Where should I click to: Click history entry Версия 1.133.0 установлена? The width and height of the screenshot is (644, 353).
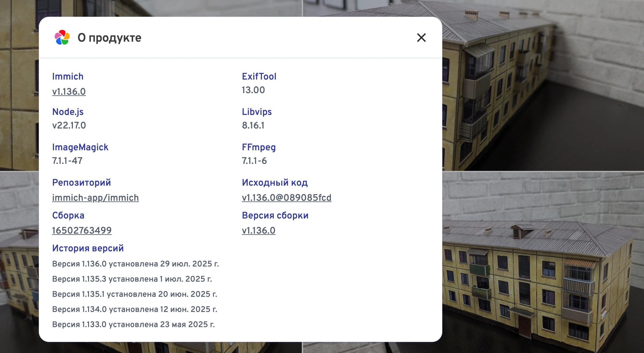coord(133,324)
